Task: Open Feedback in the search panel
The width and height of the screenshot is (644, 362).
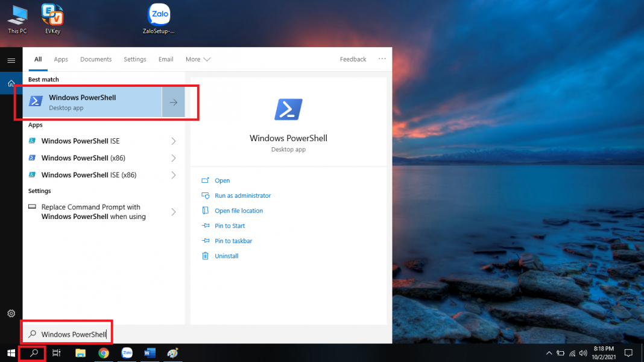Action: pos(353,59)
